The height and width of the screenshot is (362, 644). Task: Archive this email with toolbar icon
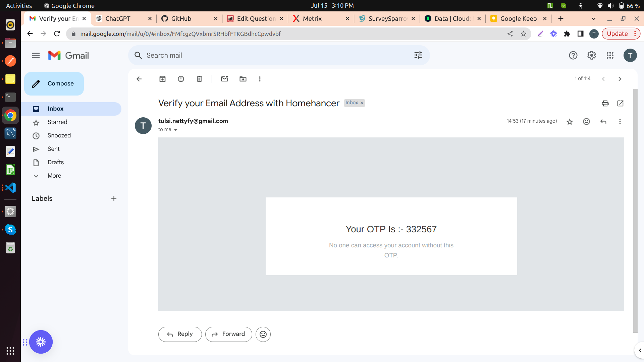(162, 79)
